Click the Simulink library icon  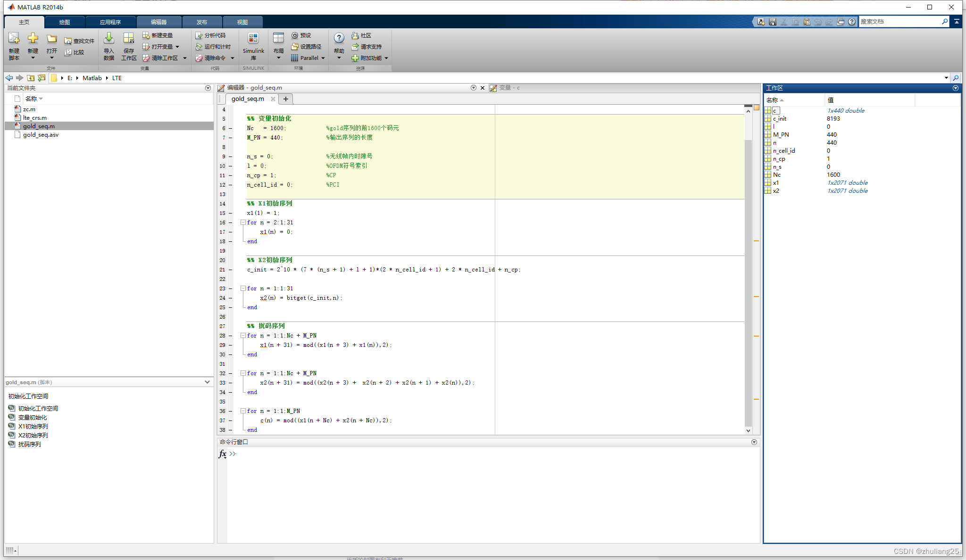(x=253, y=39)
